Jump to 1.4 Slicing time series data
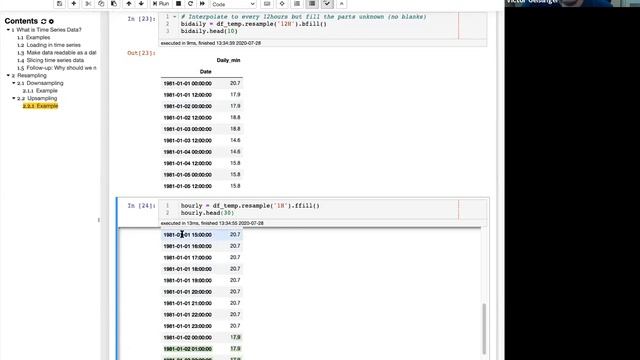This screenshot has height=360, width=640. tap(51, 60)
